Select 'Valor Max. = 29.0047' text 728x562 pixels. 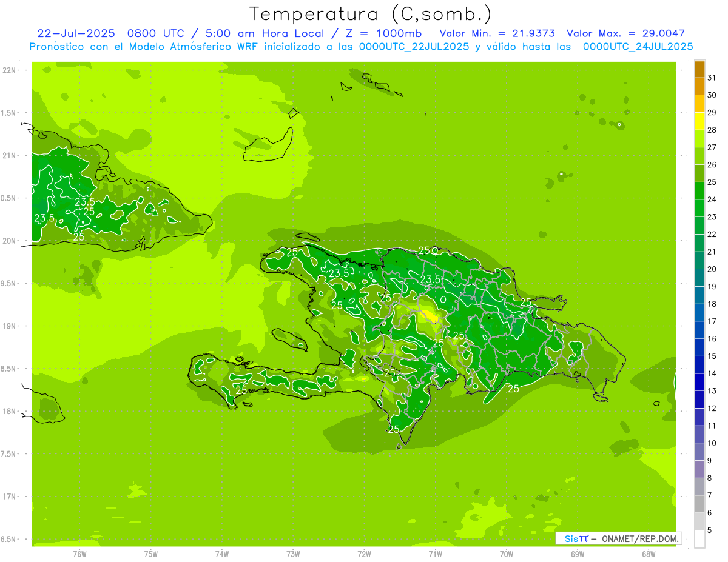[x=625, y=33]
